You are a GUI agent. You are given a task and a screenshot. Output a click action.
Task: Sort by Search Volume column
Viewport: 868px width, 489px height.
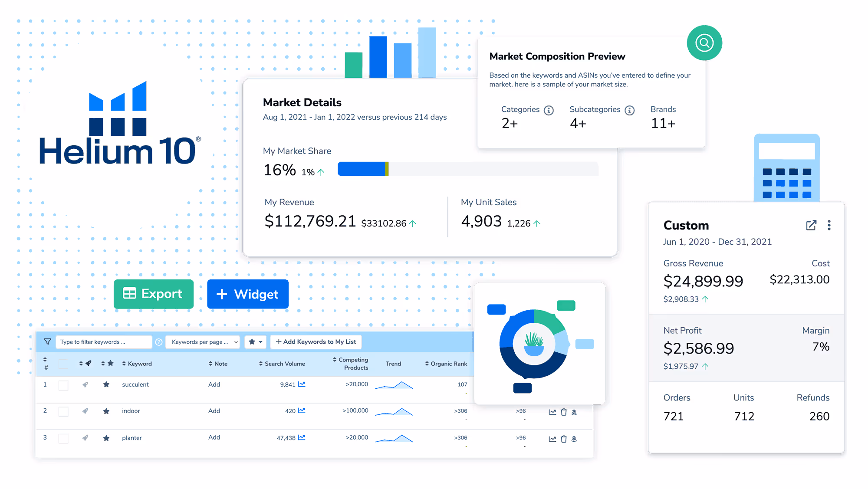[282, 364]
